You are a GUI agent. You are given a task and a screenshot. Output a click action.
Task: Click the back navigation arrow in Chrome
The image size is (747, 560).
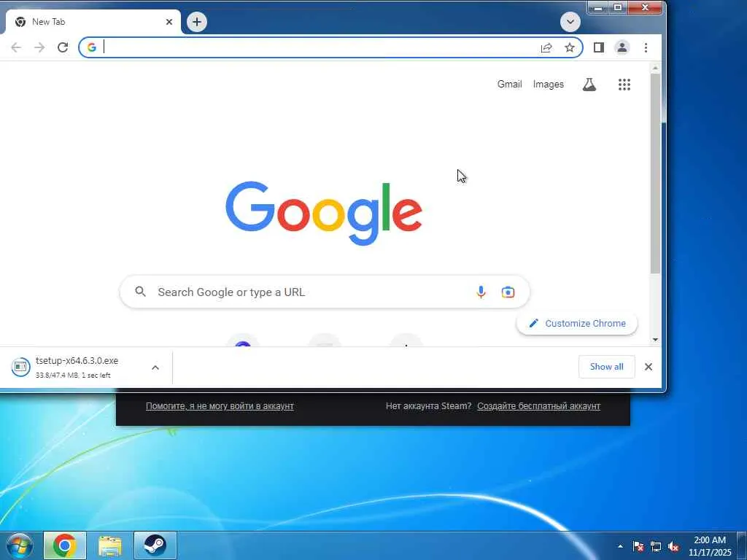16,47
